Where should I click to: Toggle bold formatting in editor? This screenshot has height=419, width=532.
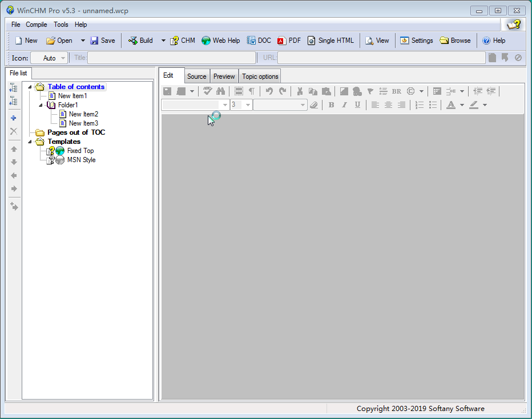[331, 105]
